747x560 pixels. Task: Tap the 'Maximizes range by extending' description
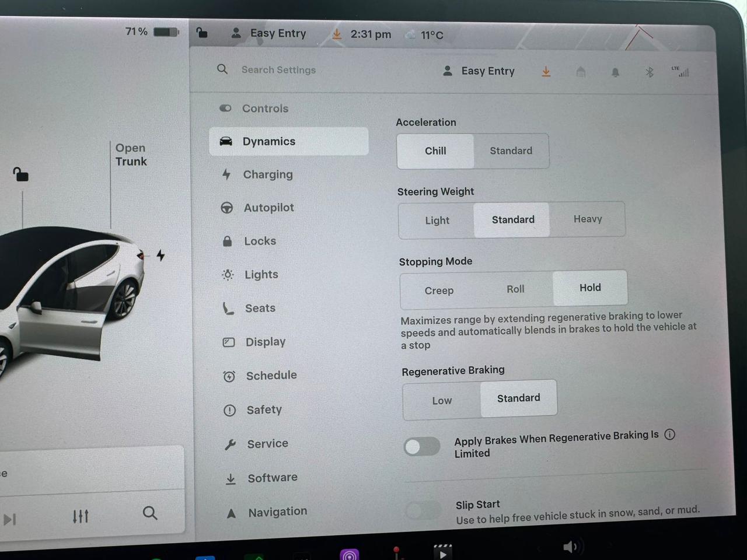[x=549, y=331]
